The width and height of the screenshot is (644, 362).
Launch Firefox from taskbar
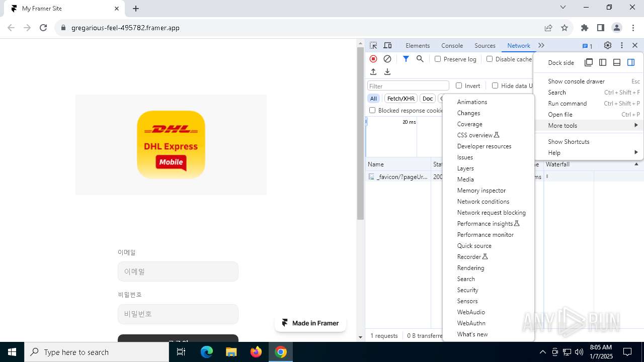pos(256,352)
